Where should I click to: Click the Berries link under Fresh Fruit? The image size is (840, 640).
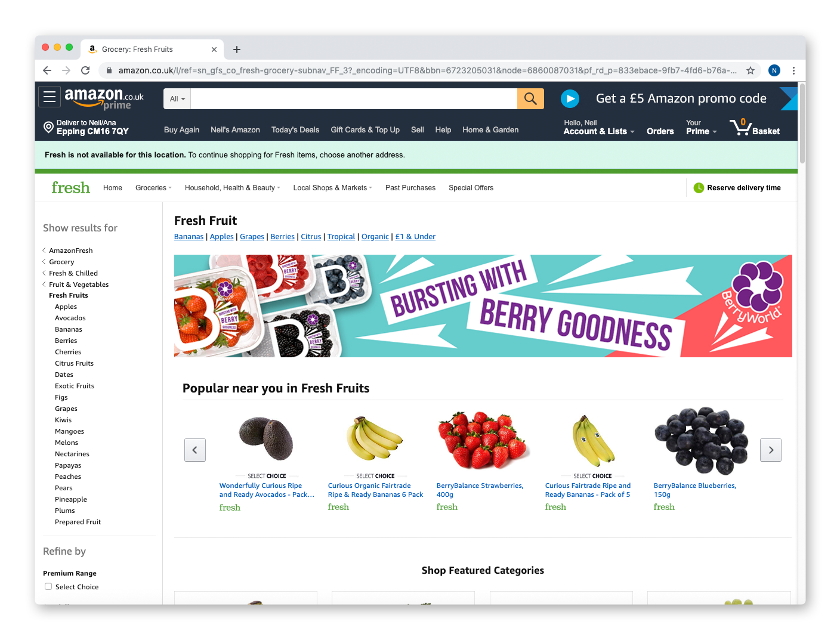(x=282, y=237)
